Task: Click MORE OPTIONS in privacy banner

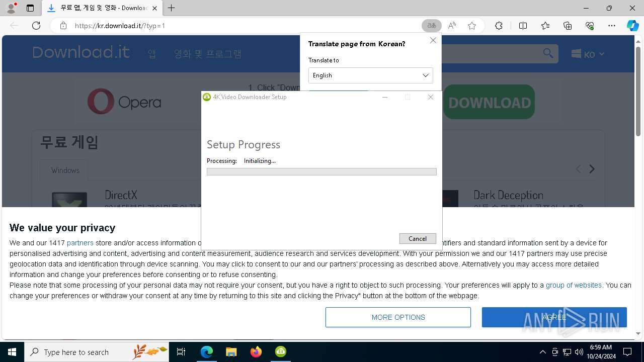Action: pyautogui.click(x=398, y=317)
